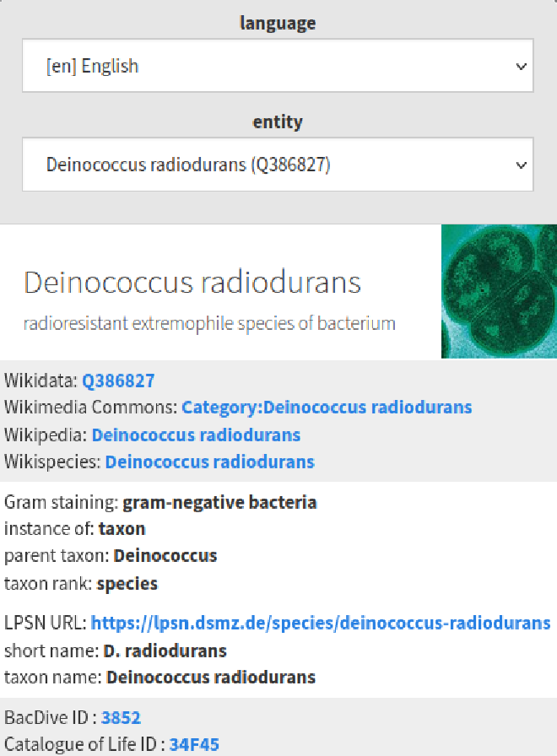557x756 pixels.
Task: Click the 'taxon' value for instance of
Action: 122,529
